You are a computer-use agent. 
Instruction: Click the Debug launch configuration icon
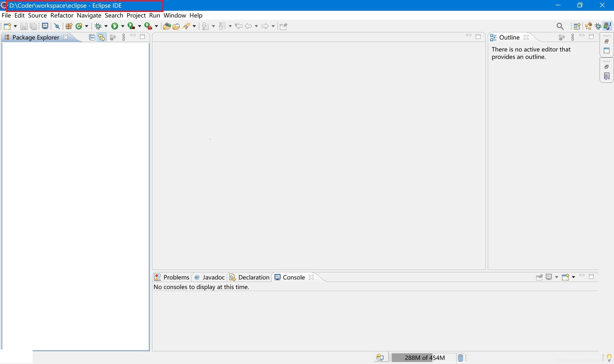(x=98, y=26)
